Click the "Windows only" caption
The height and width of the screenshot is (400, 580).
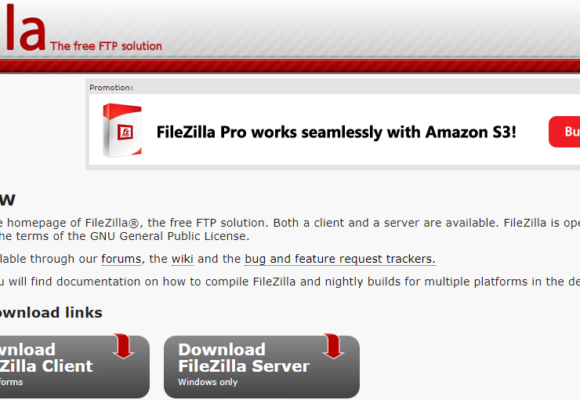click(208, 382)
